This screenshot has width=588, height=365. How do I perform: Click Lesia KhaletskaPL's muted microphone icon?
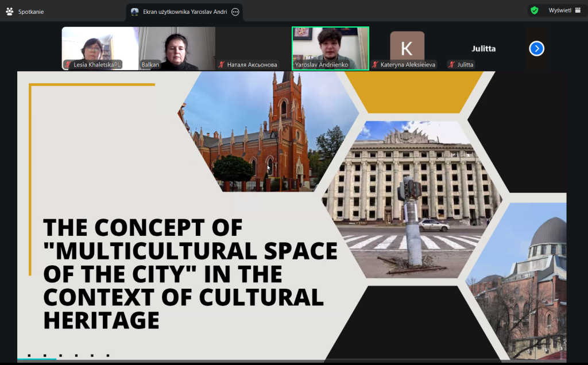coord(68,65)
